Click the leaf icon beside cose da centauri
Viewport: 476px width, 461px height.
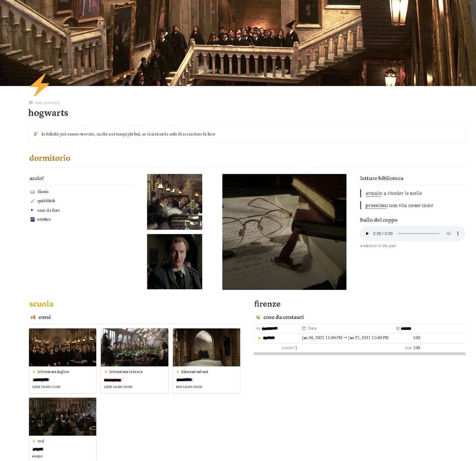[258, 317]
